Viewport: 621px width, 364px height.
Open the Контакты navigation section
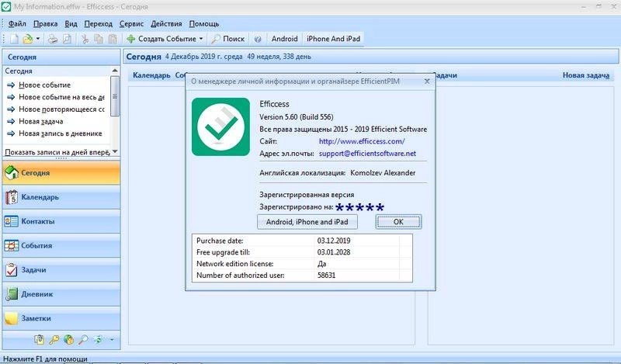[x=61, y=221]
